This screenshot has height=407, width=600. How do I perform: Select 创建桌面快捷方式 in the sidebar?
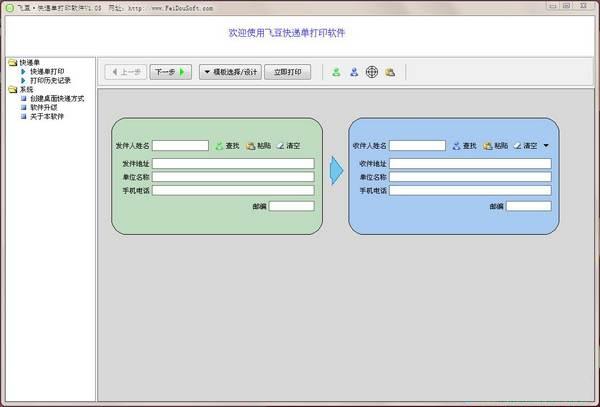(x=57, y=98)
